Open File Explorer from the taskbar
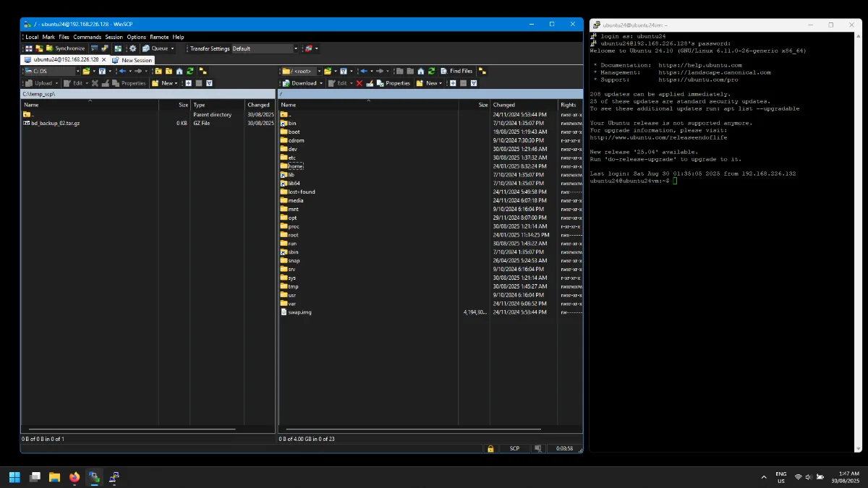This screenshot has width=868, height=488. click(54, 477)
